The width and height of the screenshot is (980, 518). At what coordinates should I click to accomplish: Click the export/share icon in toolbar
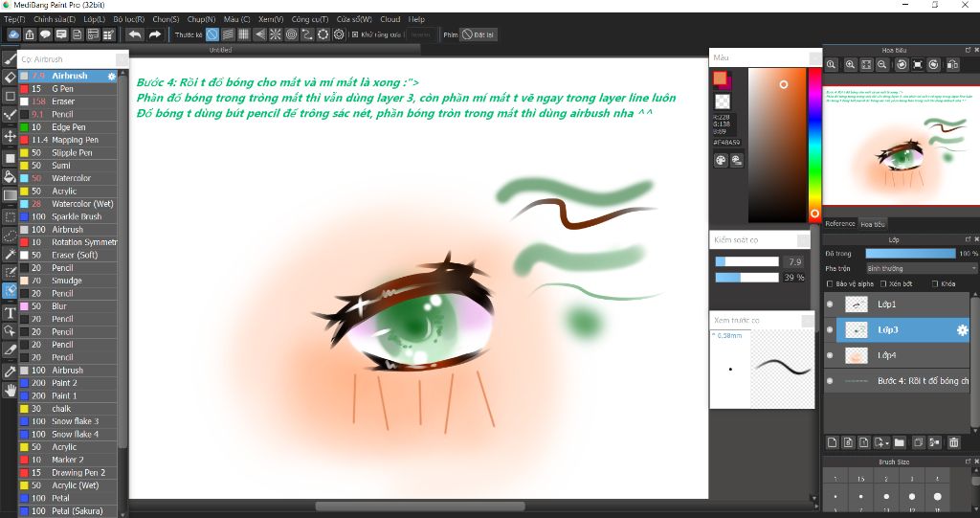[30, 34]
